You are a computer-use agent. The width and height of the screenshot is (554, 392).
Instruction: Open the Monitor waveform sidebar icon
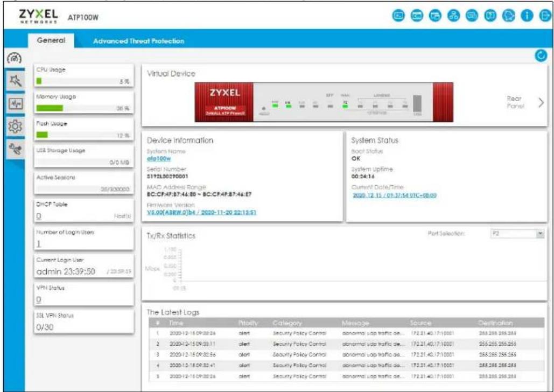[15, 104]
